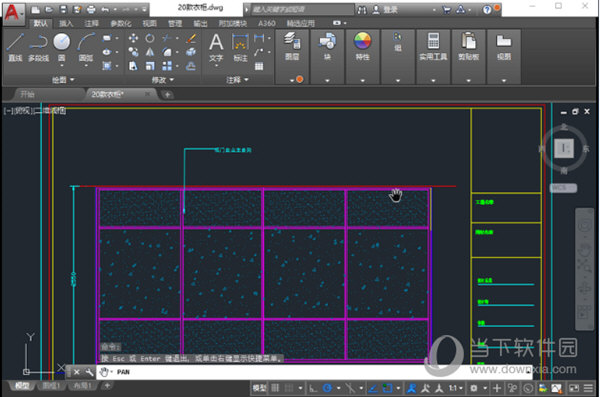Toggle snap mode in status bar

point(290,388)
